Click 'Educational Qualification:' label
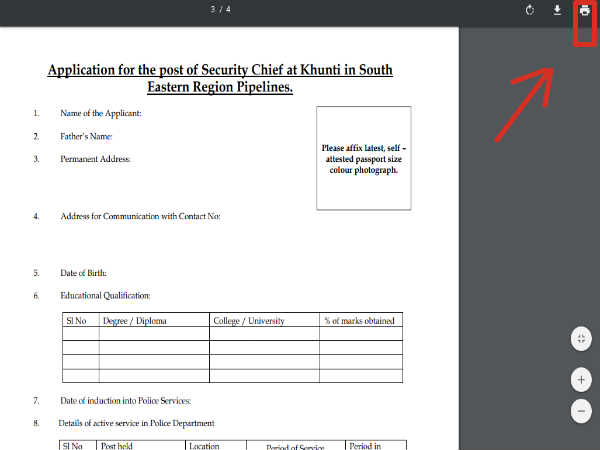Image resolution: width=600 pixels, height=450 pixels. point(105,295)
